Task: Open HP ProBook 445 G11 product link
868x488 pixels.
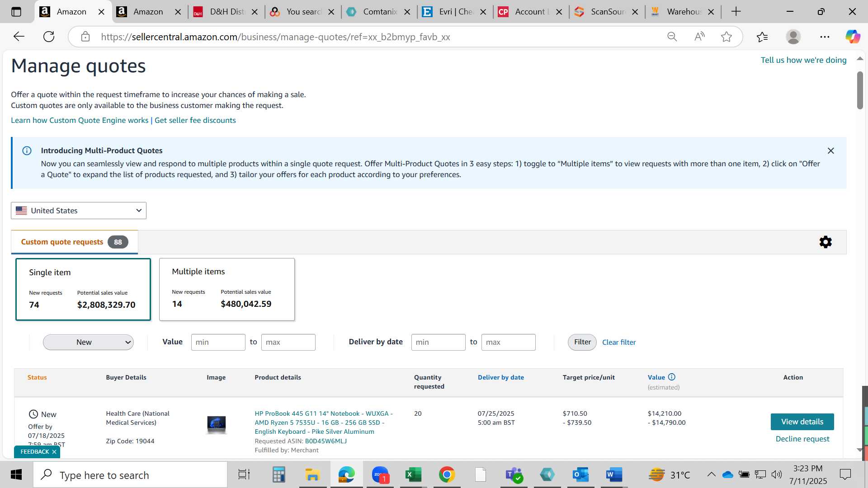Action: [324, 422]
